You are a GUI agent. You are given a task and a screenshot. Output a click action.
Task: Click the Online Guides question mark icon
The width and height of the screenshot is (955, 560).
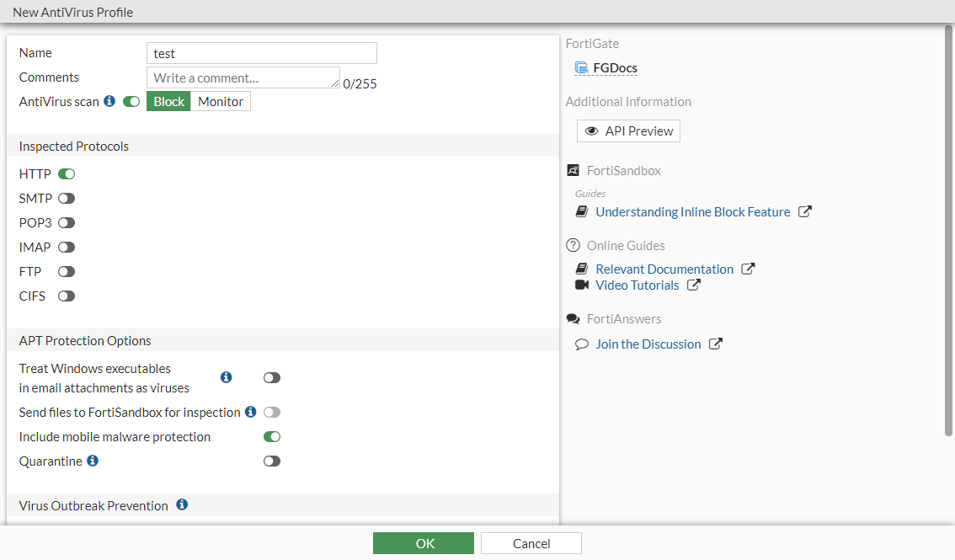click(x=574, y=245)
